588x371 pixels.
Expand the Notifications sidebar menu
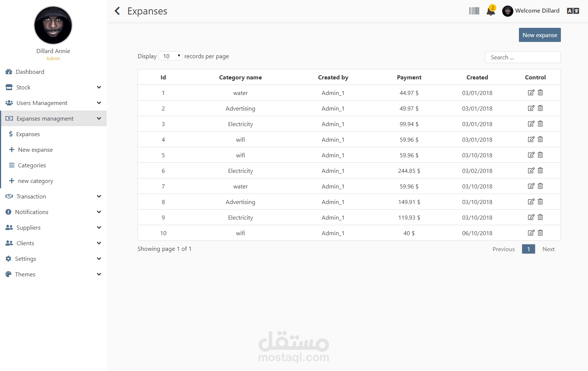tap(53, 212)
